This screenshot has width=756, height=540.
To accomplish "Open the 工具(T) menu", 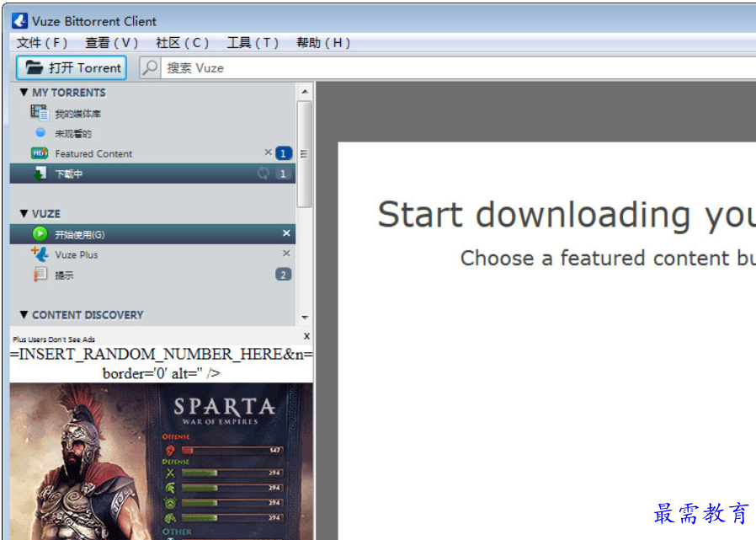I will (x=253, y=43).
